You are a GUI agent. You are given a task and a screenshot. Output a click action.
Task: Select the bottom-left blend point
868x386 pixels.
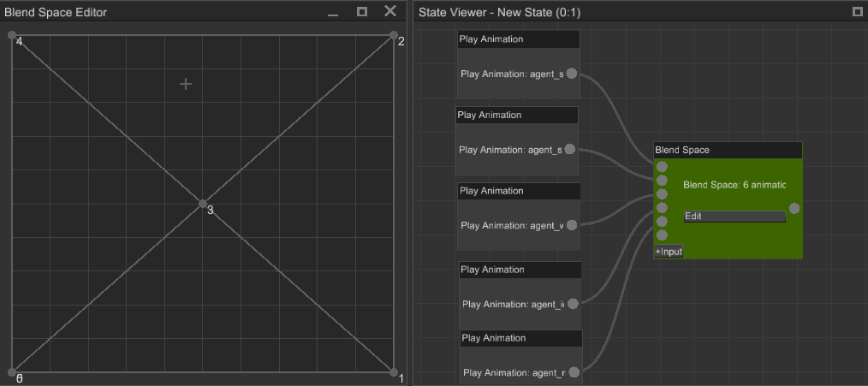click(x=12, y=372)
